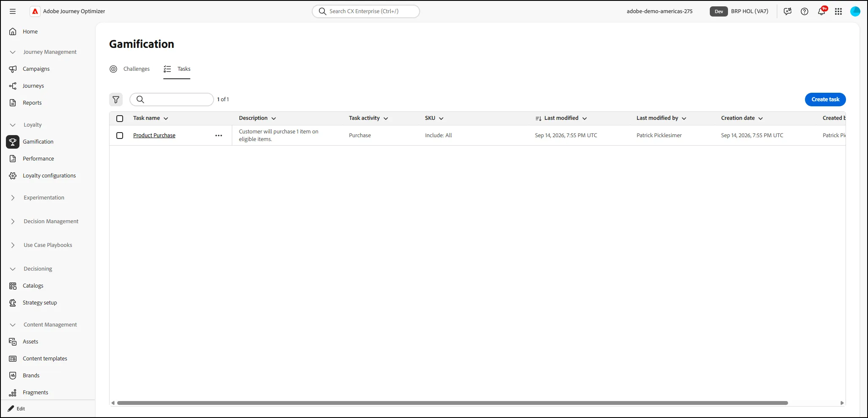Viewport: 868px width, 418px height.
Task: Click the task list search field
Action: 172,100
